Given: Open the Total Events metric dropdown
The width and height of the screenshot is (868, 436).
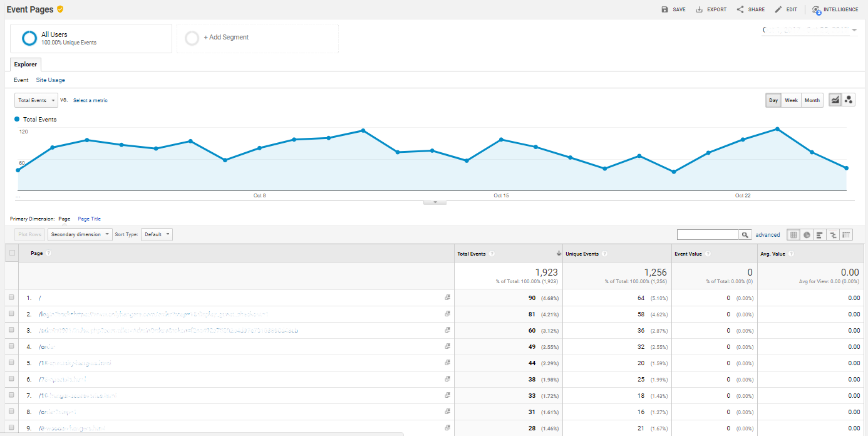Looking at the screenshot, I should [36, 100].
